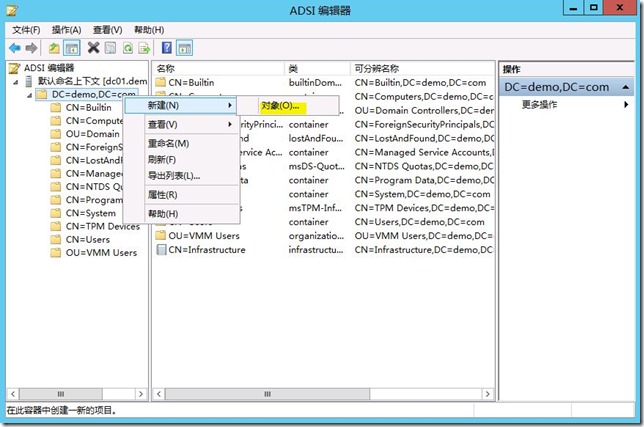The width and height of the screenshot is (644, 427).
Task: Click CN=Users,DC=demo,DC=com distinguished name cell
Action: pos(419,222)
